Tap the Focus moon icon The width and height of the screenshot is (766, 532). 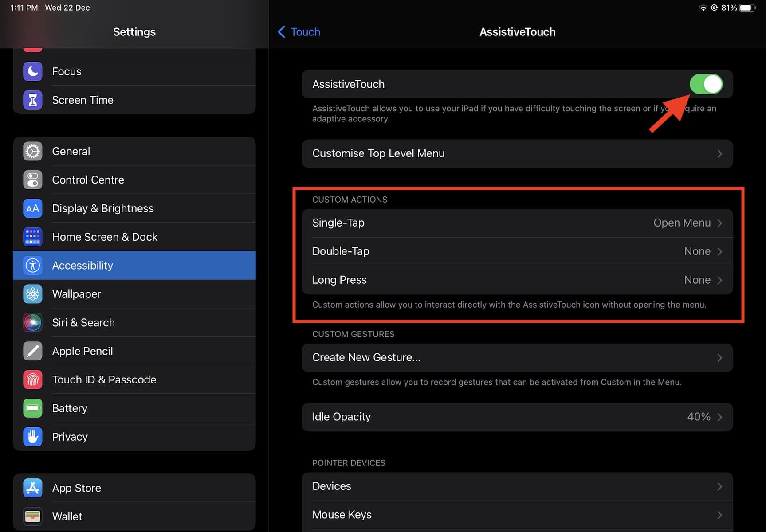point(32,71)
